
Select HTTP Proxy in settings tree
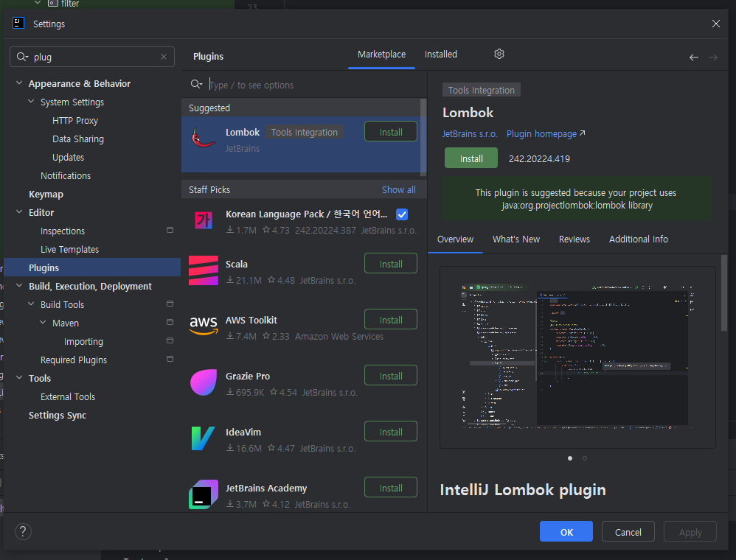coord(75,121)
